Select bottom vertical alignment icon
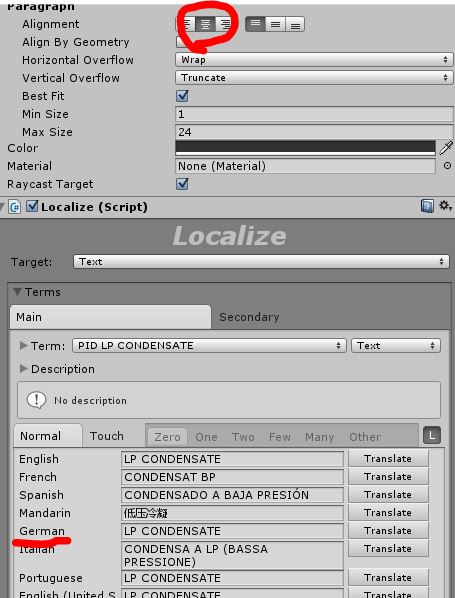This screenshot has width=455, height=598. coord(295,24)
